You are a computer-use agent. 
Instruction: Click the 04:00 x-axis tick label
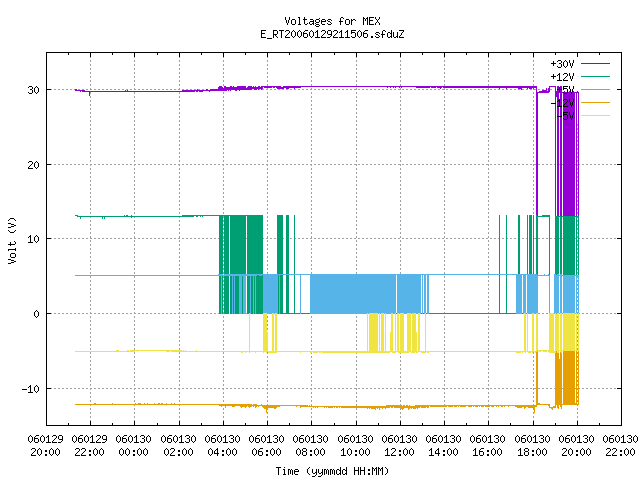[x=223, y=446]
